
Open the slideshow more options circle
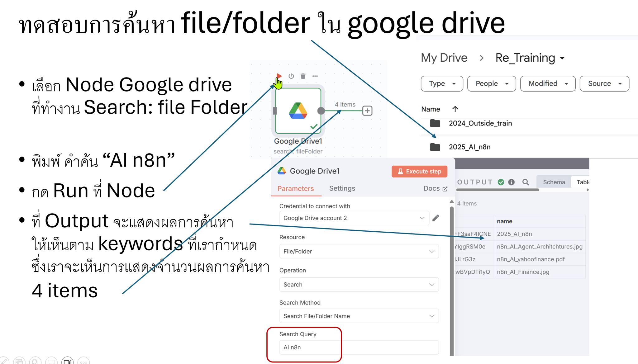(x=83, y=361)
